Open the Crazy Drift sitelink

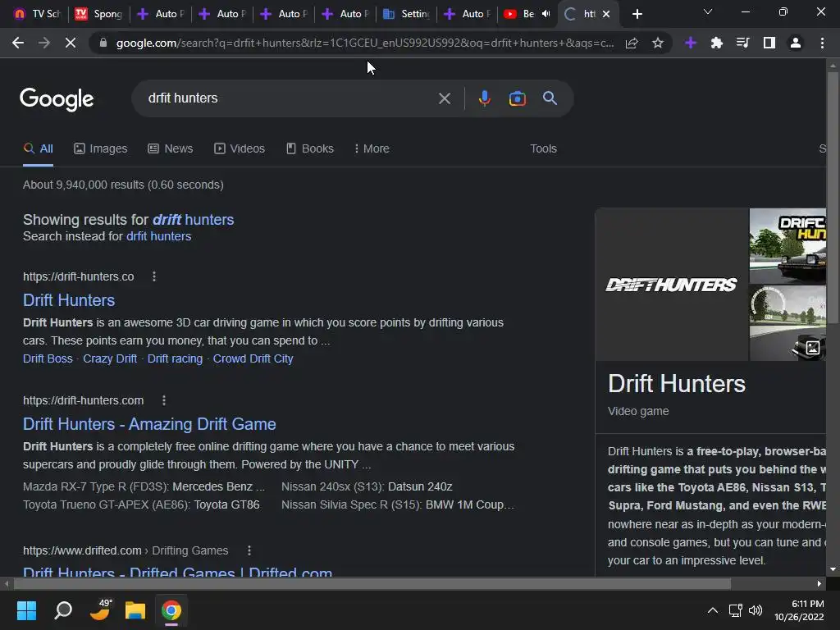click(x=110, y=358)
